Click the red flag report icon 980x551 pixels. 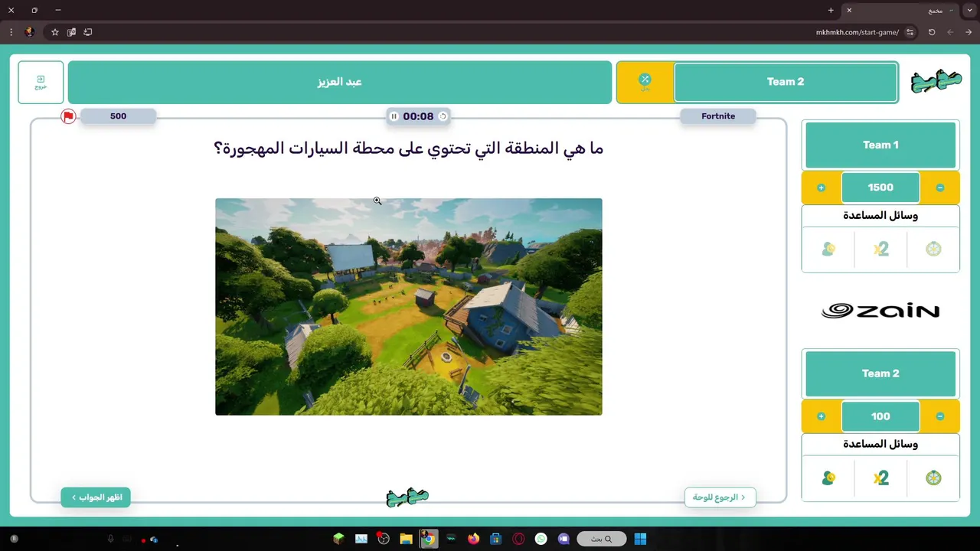pyautogui.click(x=68, y=116)
